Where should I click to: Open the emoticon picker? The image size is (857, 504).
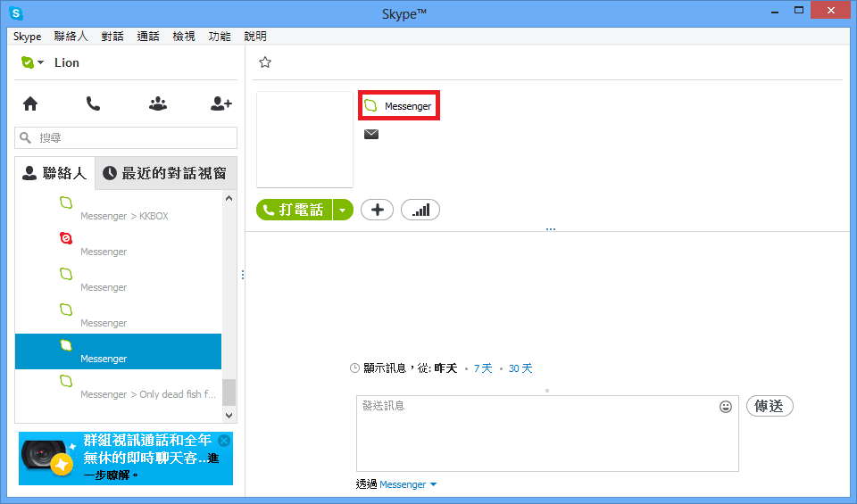coord(725,407)
